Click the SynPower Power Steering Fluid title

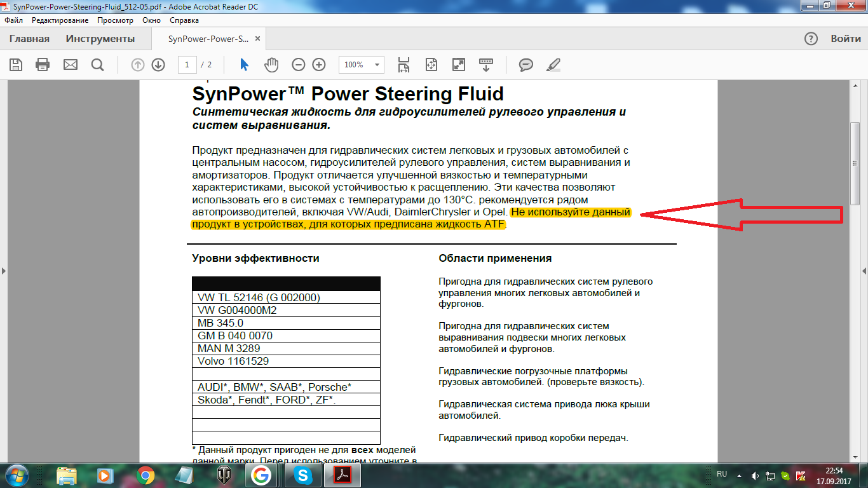348,94
